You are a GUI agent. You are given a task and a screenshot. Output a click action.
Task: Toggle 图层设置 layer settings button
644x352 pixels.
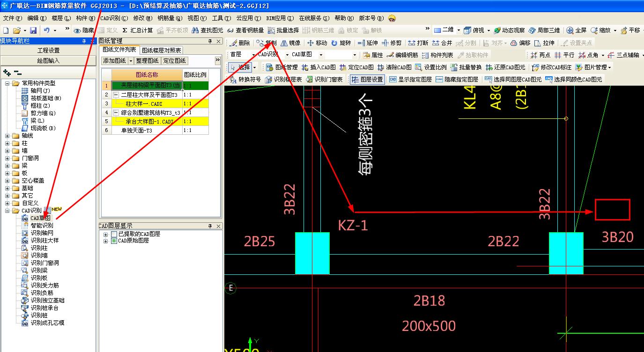[x=368, y=79]
